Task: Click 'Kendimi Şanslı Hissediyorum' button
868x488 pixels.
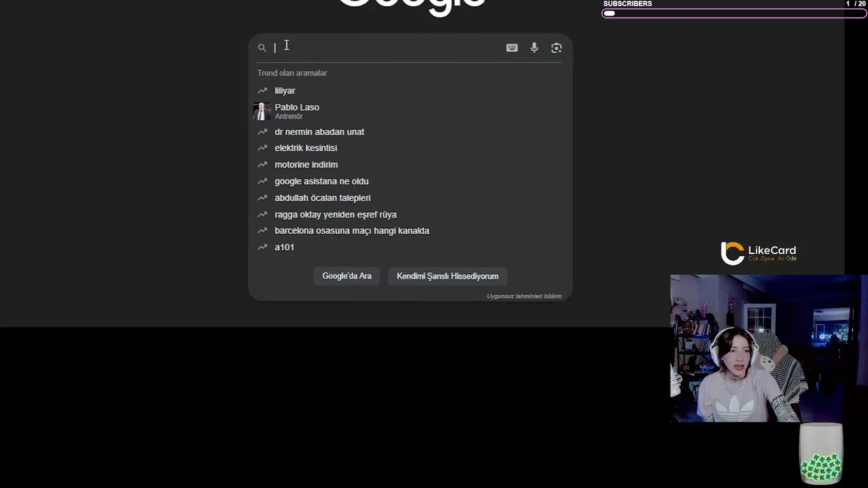Action: click(x=448, y=276)
